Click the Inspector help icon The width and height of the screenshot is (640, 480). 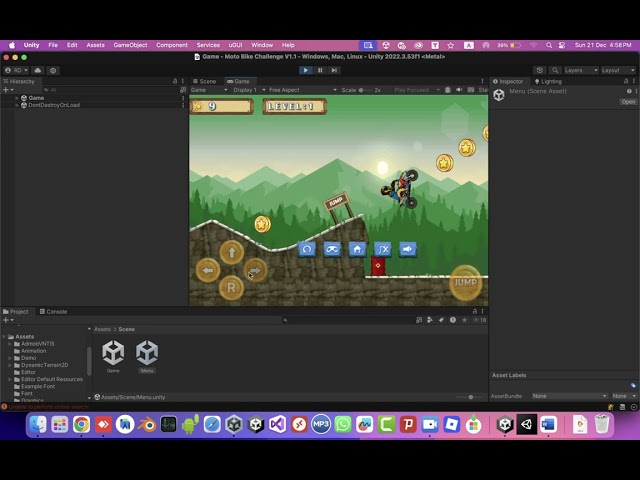[x=629, y=91]
